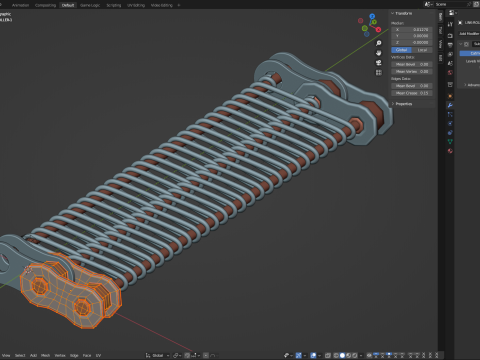Open the pivot point dropdown
This screenshot has width=480, height=360.
177,355
